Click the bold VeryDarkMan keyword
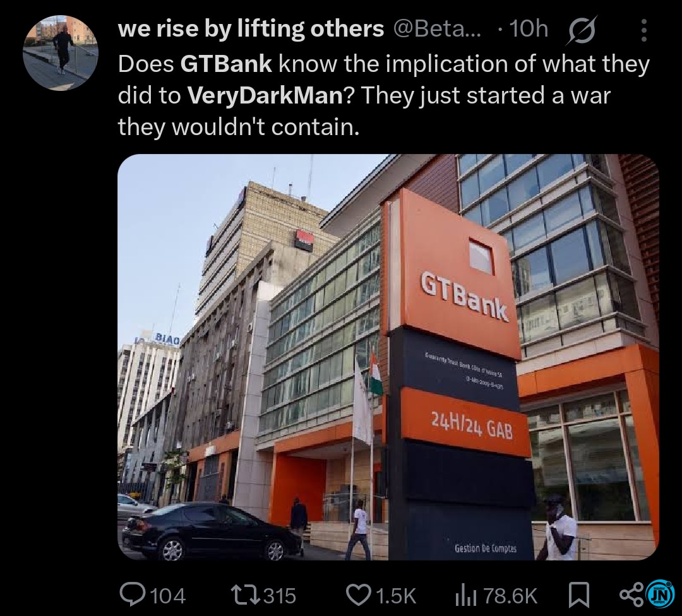 click(265, 95)
